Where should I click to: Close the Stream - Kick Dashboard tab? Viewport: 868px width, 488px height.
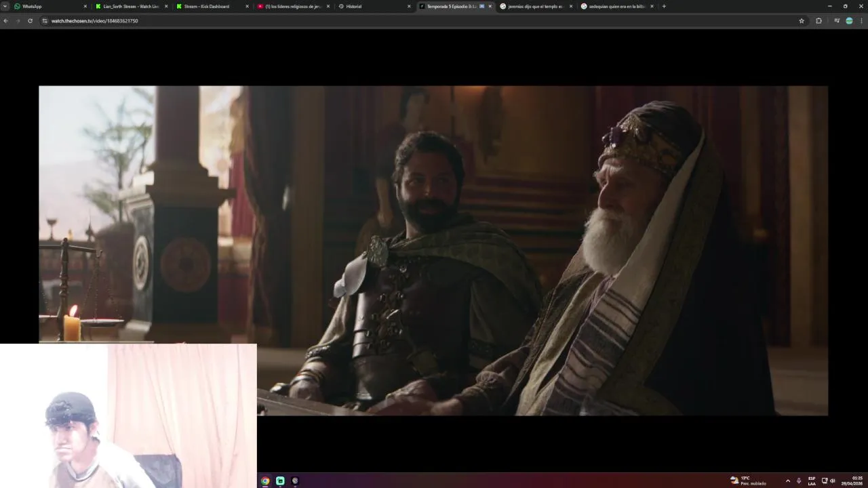pos(247,6)
